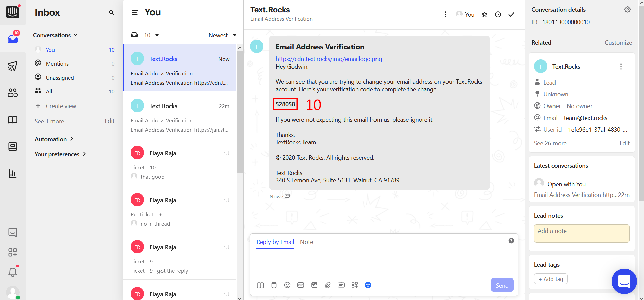Star this conversation as priority
Screen dimensions: 644x300
[x=484, y=14]
